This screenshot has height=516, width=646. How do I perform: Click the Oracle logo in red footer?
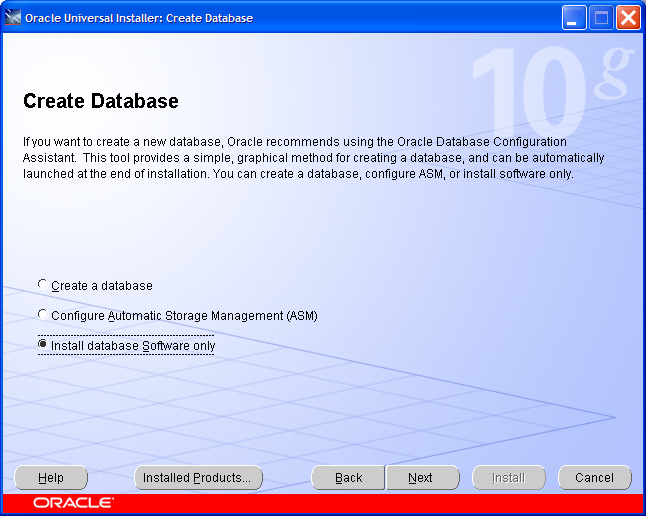click(x=73, y=503)
